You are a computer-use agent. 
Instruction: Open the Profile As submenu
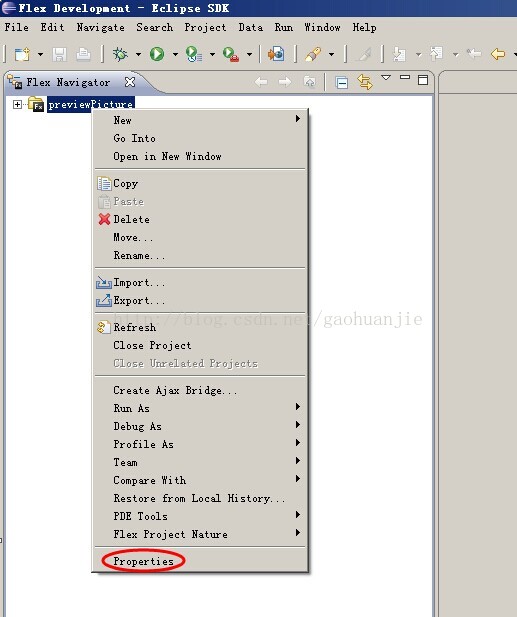coord(200,444)
